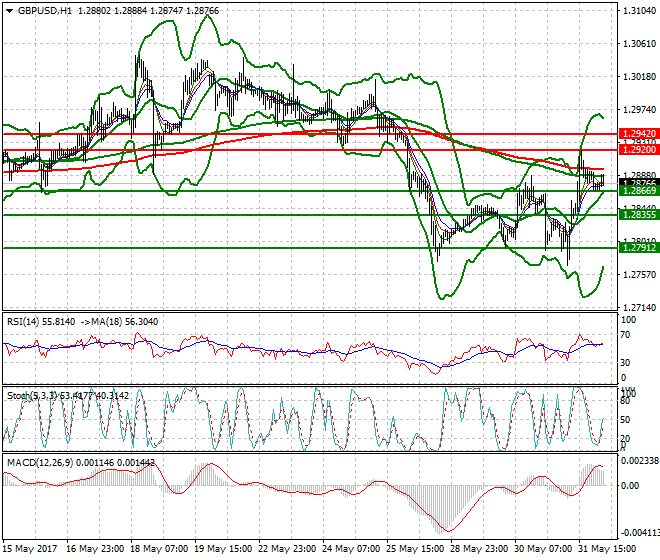Viewport: 660px width, 560px height.
Task: Click the triangle arrow beside GBPUSD,H1
Action: point(10,11)
